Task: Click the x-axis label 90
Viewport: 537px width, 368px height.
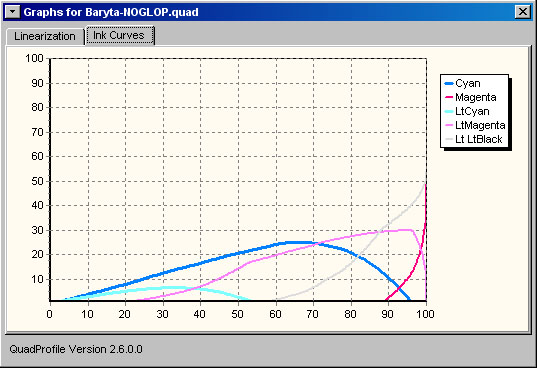Action: [387, 314]
